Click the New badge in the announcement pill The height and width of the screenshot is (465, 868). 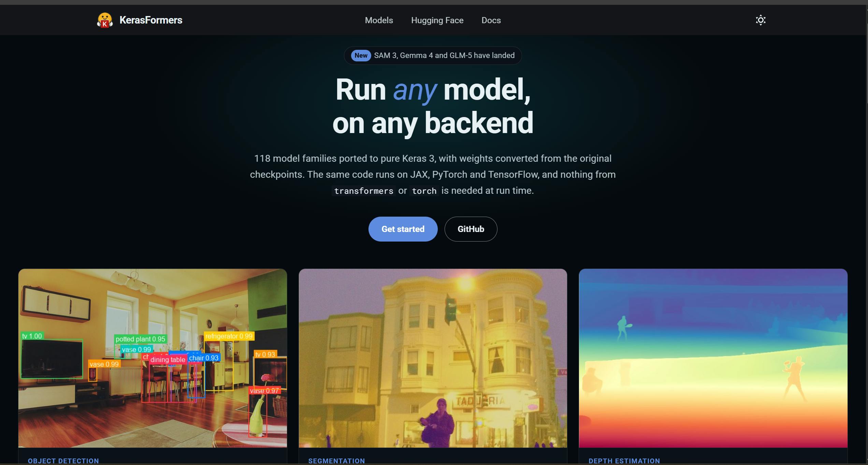pos(361,55)
